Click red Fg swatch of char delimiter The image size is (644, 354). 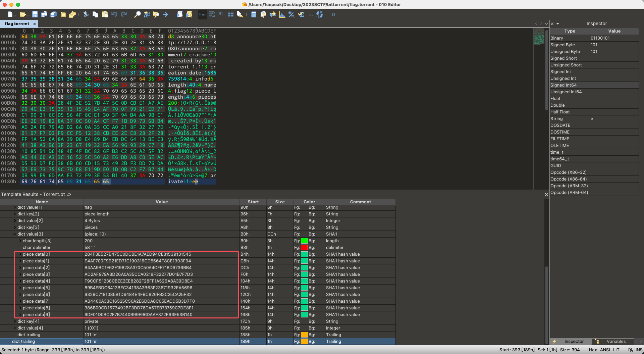pos(304,248)
